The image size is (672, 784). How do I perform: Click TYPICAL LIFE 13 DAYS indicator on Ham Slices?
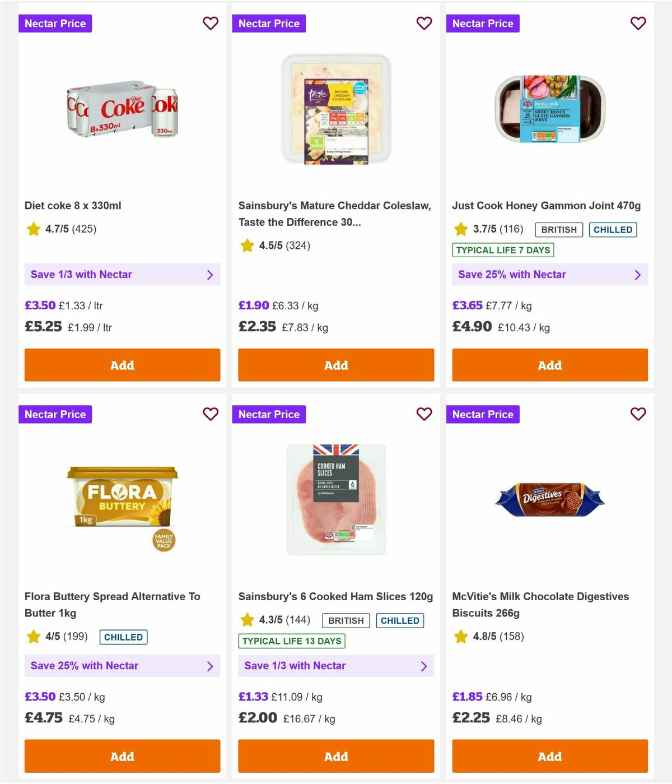coord(291,641)
